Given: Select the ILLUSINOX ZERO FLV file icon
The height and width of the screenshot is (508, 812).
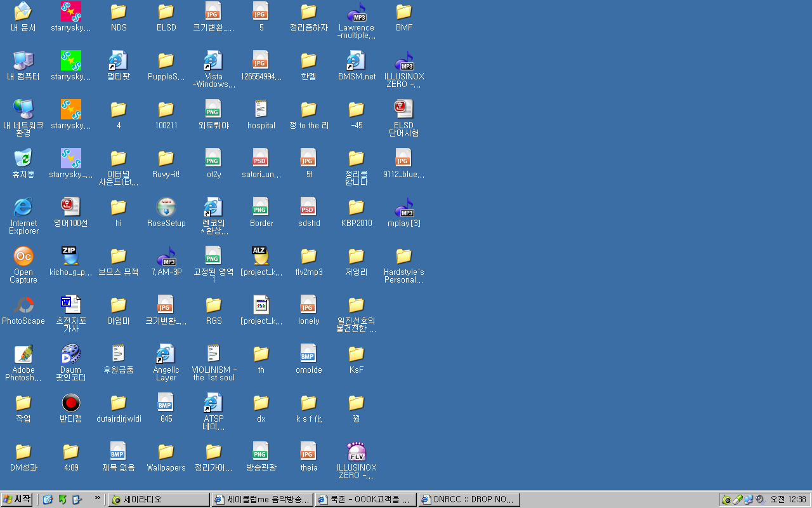Looking at the screenshot, I should [357, 452].
